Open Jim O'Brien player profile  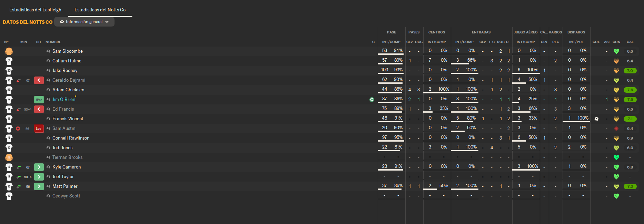pyautogui.click(x=64, y=99)
